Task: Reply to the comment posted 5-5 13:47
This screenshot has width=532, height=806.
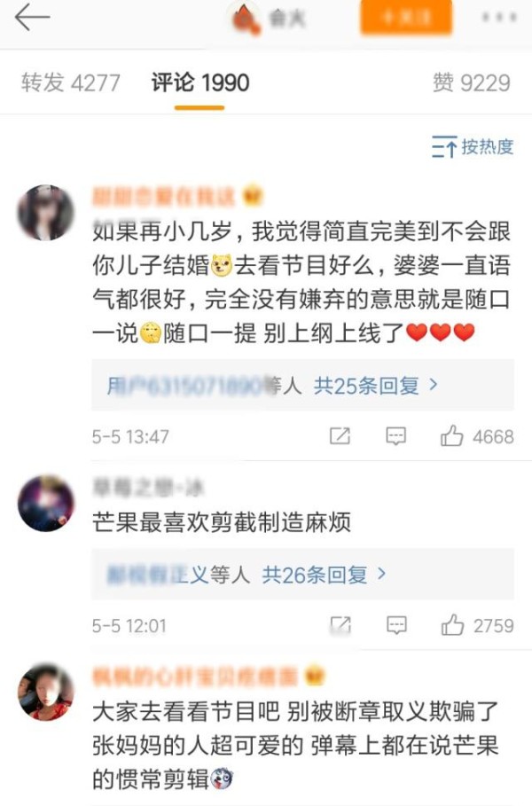Action: tap(395, 436)
